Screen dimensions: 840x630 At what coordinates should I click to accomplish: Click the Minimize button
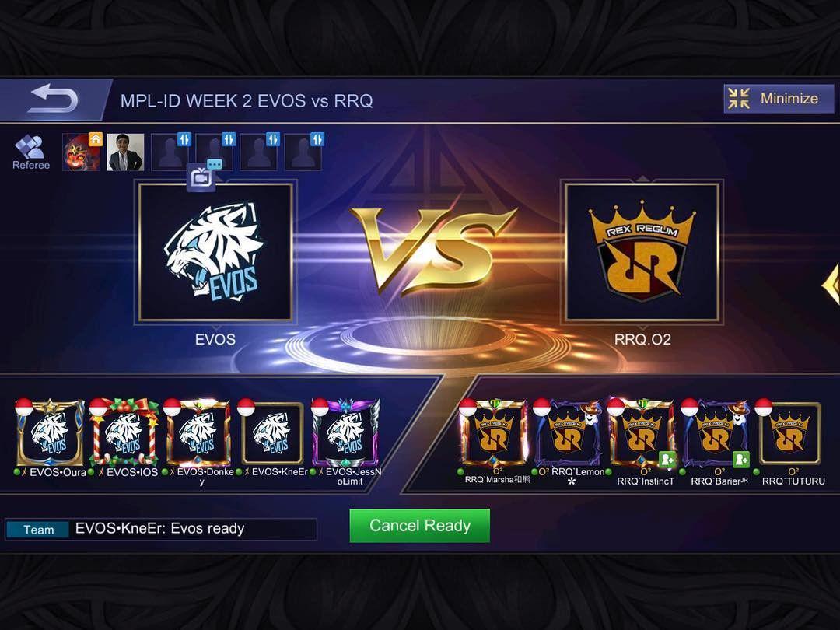(779, 99)
